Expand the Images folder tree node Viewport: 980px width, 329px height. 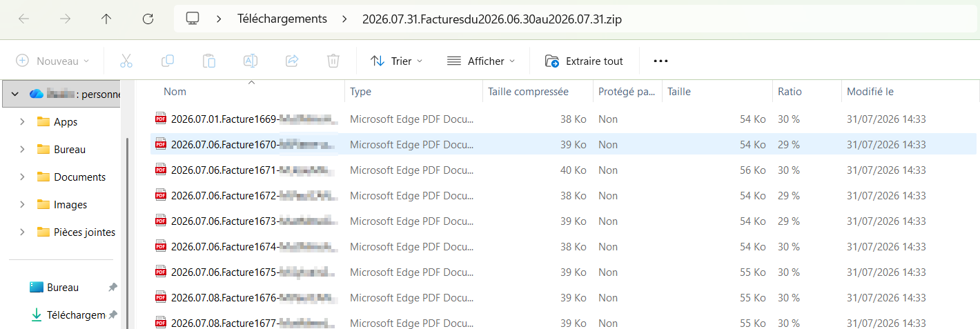click(22, 204)
